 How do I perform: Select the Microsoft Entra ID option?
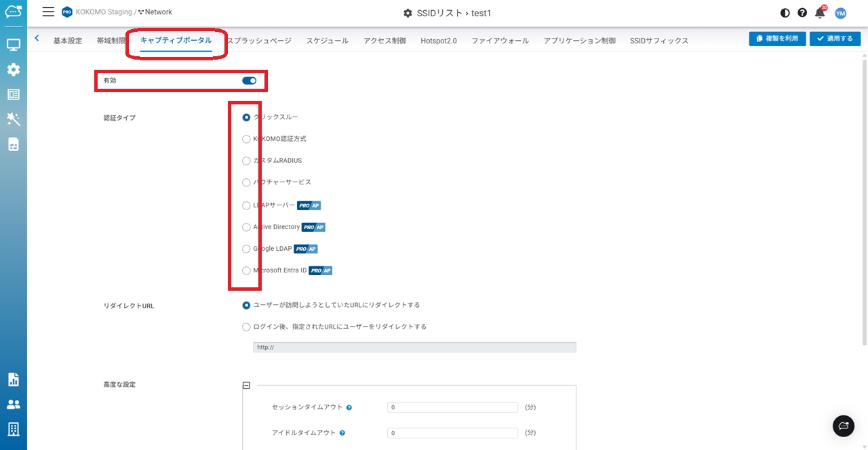[x=246, y=270]
